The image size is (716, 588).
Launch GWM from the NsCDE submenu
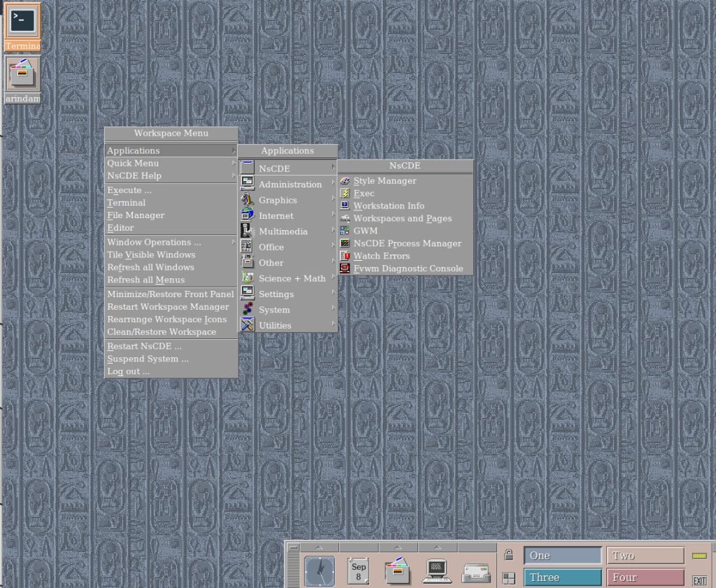point(405,231)
